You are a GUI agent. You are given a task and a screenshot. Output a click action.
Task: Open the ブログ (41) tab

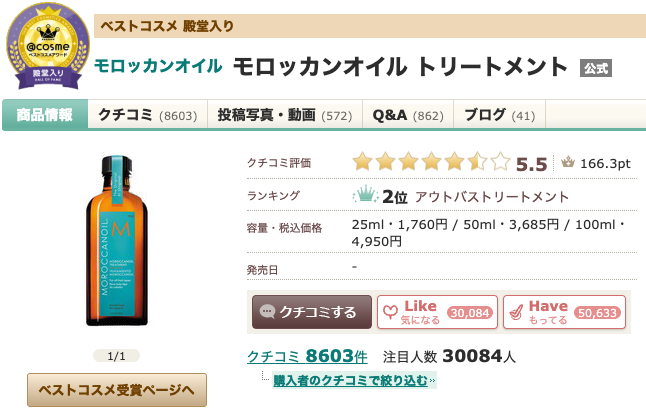500,115
